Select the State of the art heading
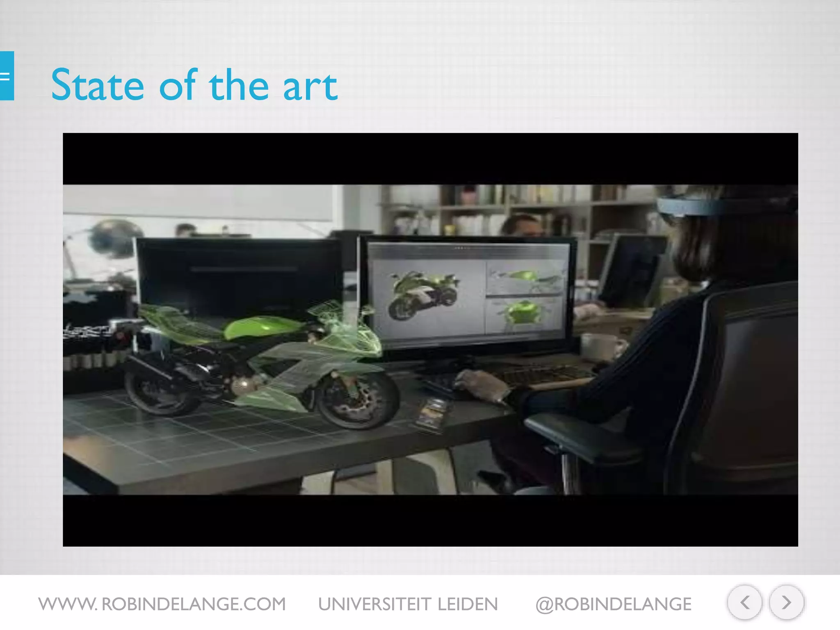 pos(194,85)
